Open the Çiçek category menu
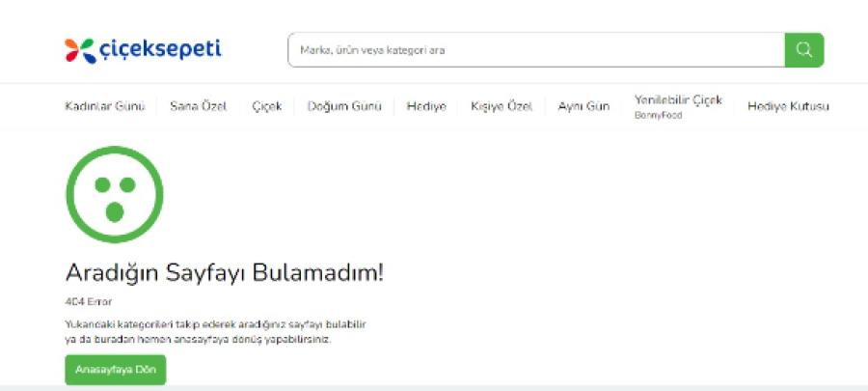Image resolution: width=868 pixels, height=391 pixels. [x=267, y=106]
